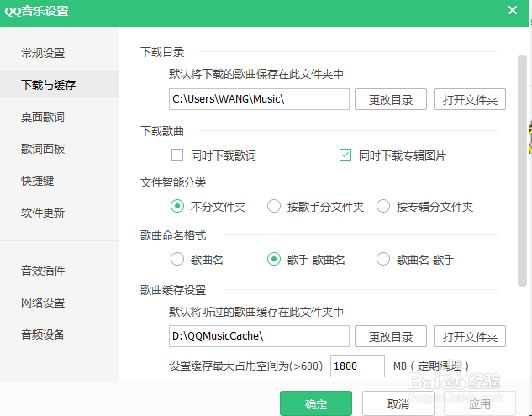Click 打开文件夹 for download directory
The width and height of the screenshot is (532, 416).
tap(470, 99)
